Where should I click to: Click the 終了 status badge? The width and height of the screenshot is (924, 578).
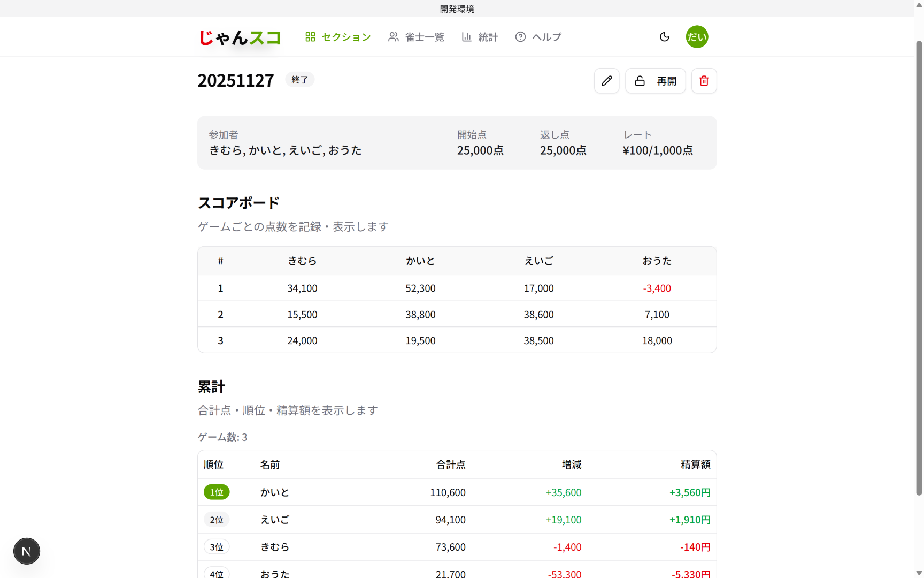[299, 79]
